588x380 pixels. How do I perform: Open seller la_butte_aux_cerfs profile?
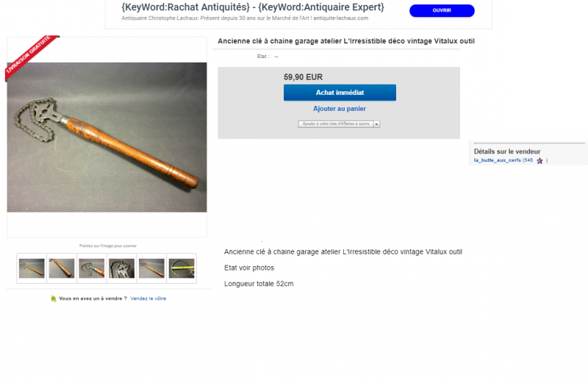tap(497, 160)
